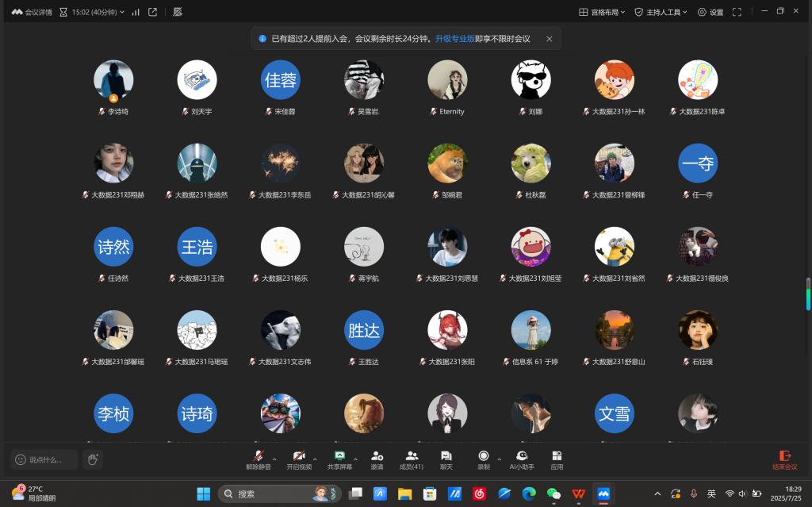Click the End Meeting (结束会议) button
The image size is (812, 507).
784,459
